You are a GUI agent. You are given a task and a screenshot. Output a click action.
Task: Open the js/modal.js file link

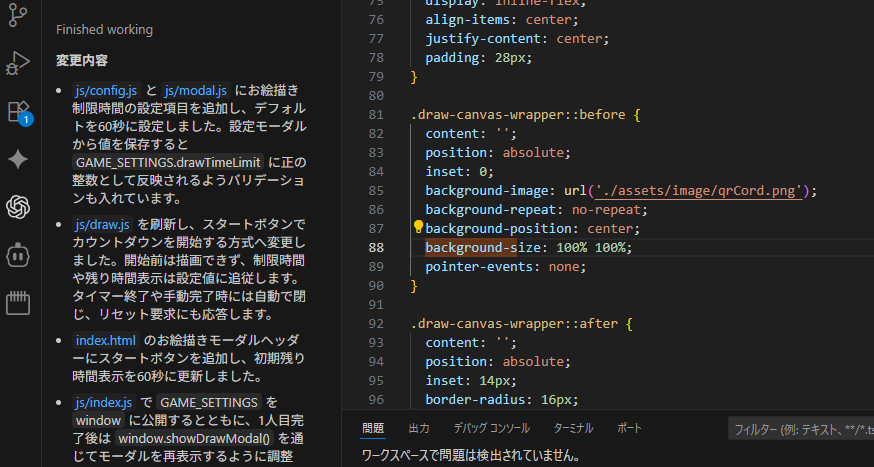(x=196, y=91)
